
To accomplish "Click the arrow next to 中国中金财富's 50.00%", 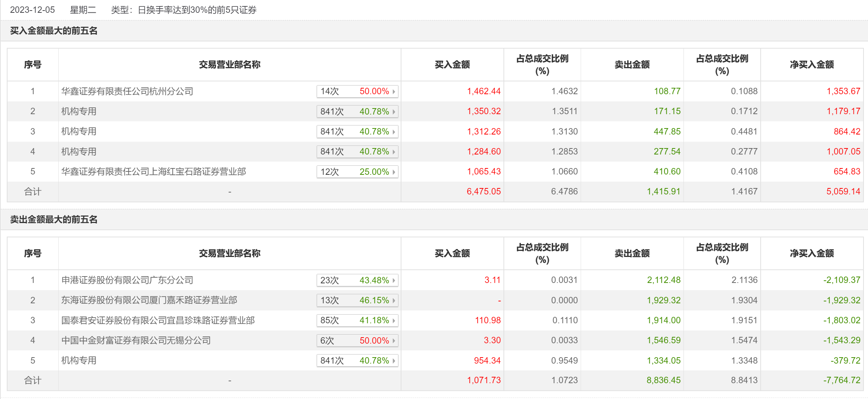I will tap(394, 341).
